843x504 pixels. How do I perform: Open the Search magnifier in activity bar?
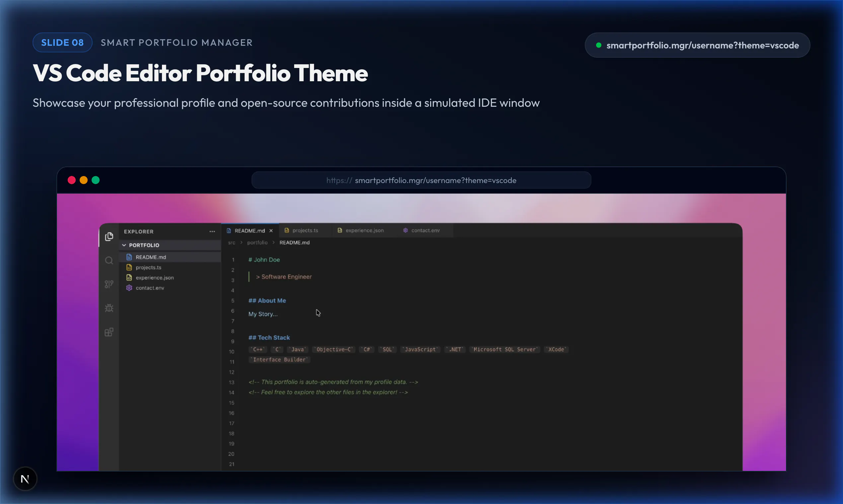(109, 261)
